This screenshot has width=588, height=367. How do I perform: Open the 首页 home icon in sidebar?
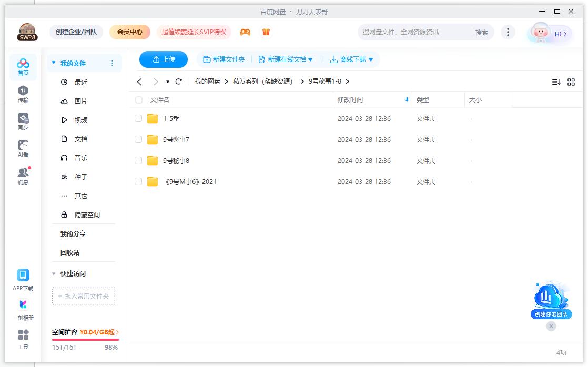[x=23, y=67]
